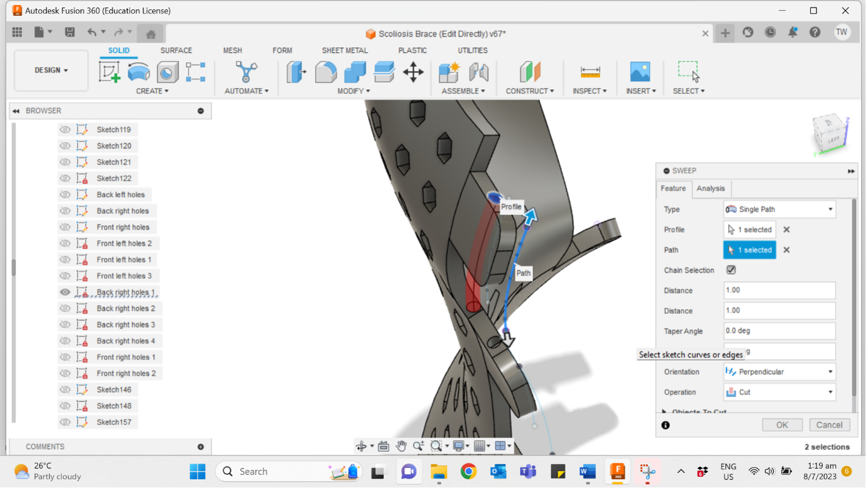Open the Help question mark icon
The width and height of the screenshot is (868, 490).
(x=815, y=33)
